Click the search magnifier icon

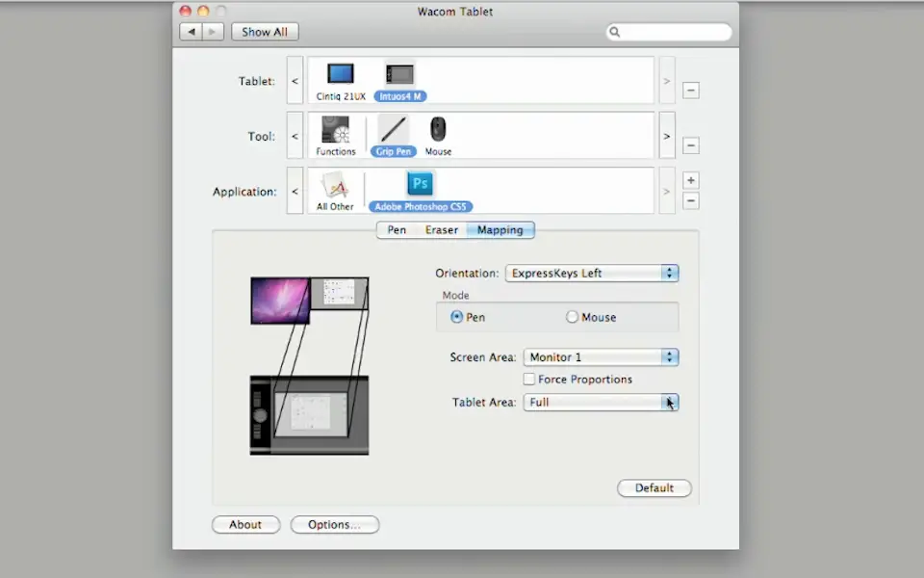pyautogui.click(x=615, y=32)
